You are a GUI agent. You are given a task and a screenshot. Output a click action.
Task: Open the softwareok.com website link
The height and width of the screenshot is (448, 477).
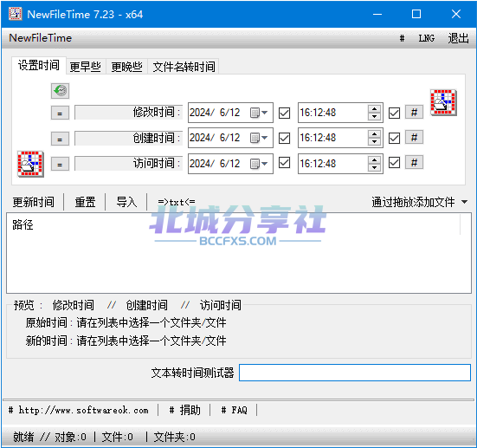79,410
